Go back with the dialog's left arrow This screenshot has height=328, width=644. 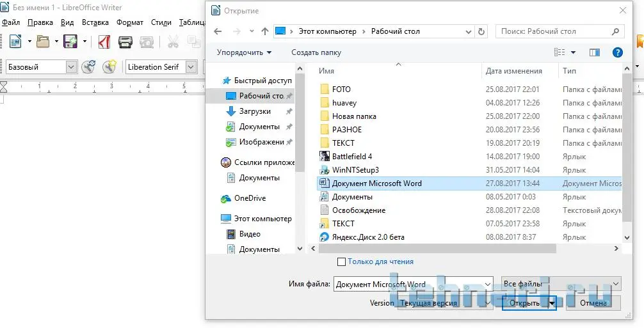(x=218, y=31)
